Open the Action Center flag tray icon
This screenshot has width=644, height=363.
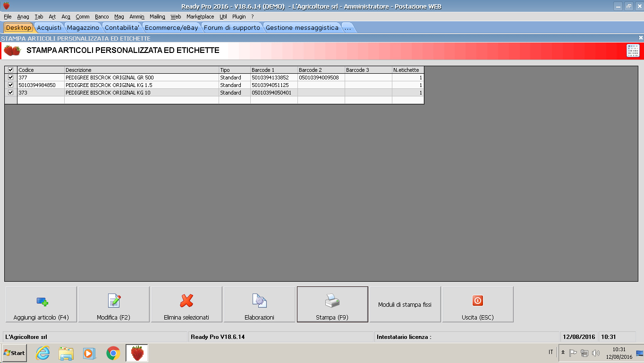[573, 353]
